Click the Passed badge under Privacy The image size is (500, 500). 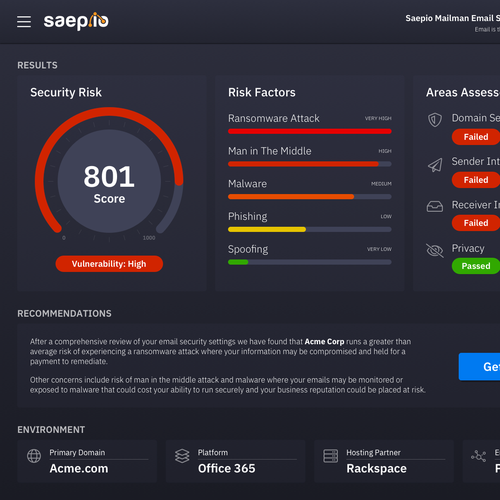pyautogui.click(x=476, y=266)
